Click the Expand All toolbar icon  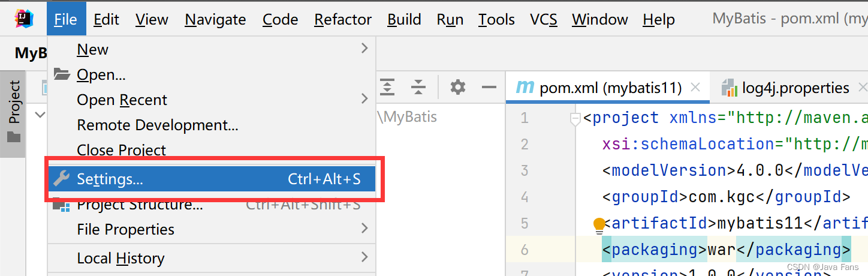388,88
